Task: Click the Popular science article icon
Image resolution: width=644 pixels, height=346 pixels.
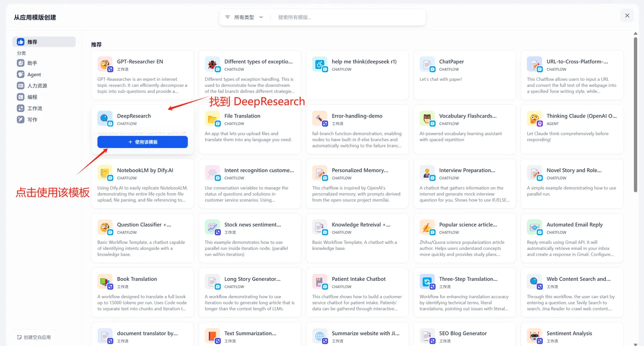Action: click(427, 227)
